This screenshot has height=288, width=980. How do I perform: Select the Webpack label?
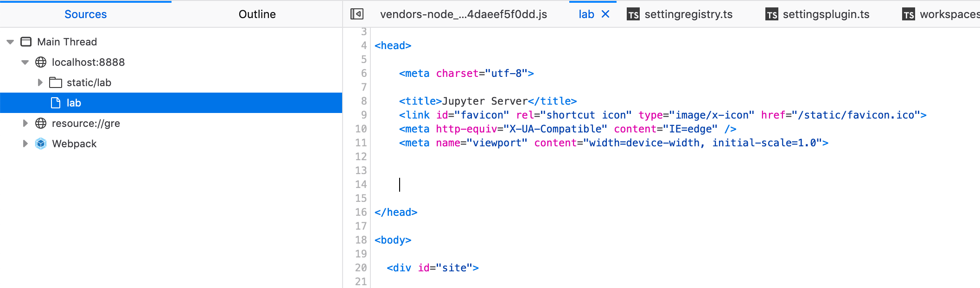74,144
